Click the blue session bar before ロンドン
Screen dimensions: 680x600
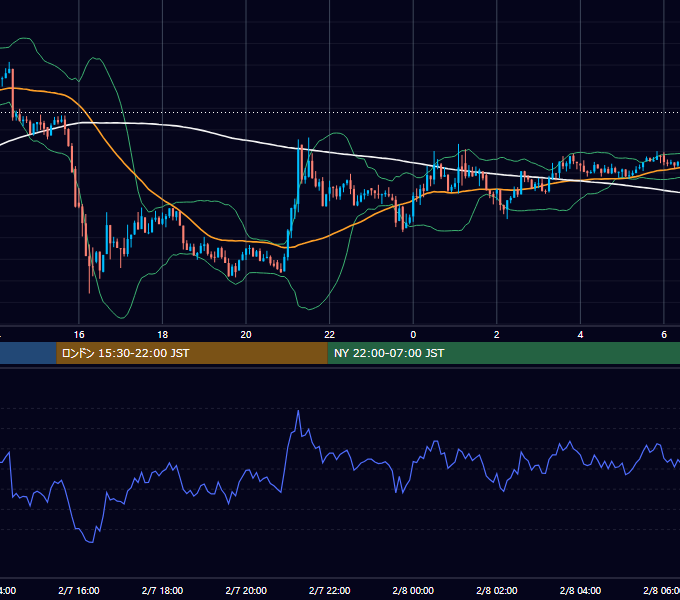click(x=28, y=353)
